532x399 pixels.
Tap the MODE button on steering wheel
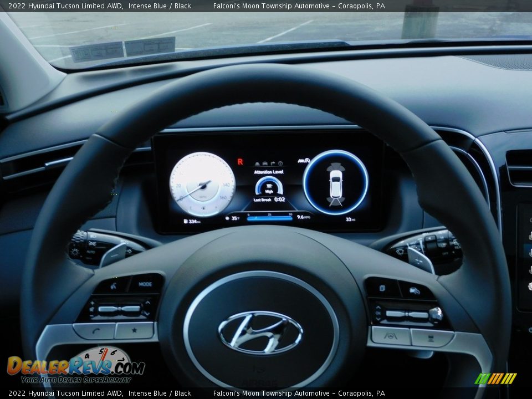tap(146, 284)
